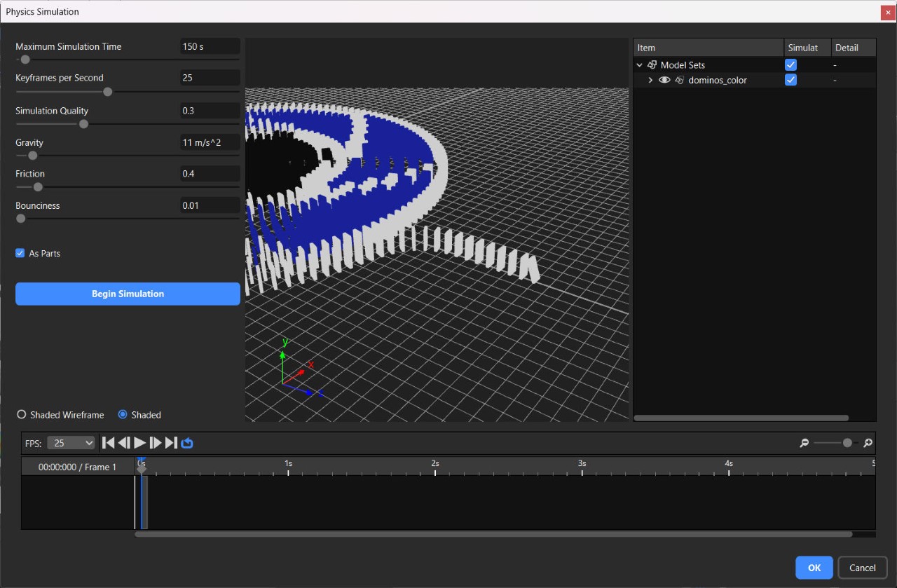Play the simulation animation
The width and height of the screenshot is (897, 588).
(139, 442)
